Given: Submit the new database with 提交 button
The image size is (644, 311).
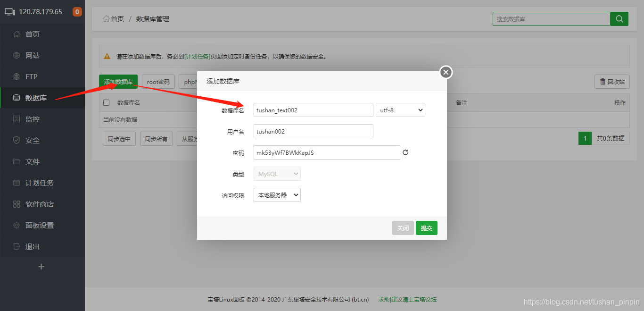Looking at the screenshot, I should tap(426, 227).
